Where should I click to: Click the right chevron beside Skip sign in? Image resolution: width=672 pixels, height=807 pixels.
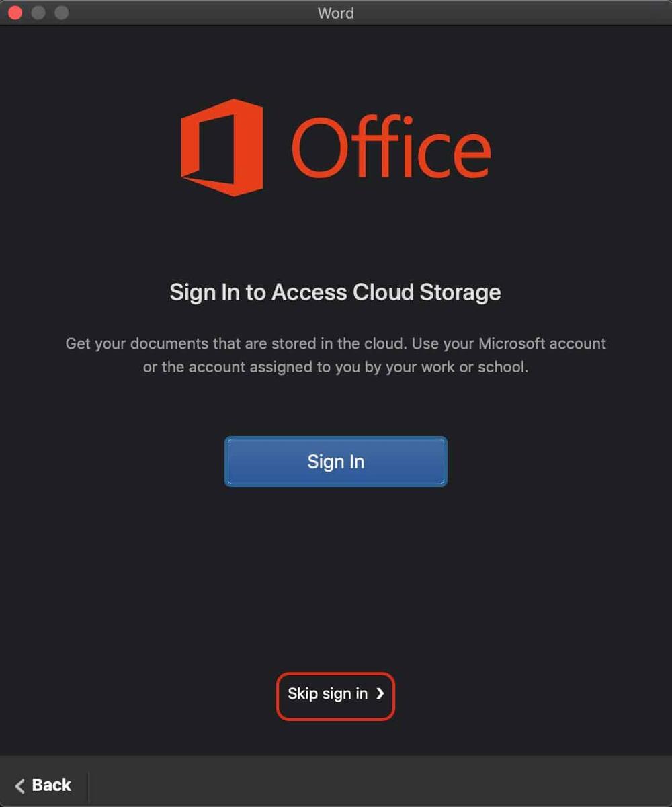pos(380,693)
